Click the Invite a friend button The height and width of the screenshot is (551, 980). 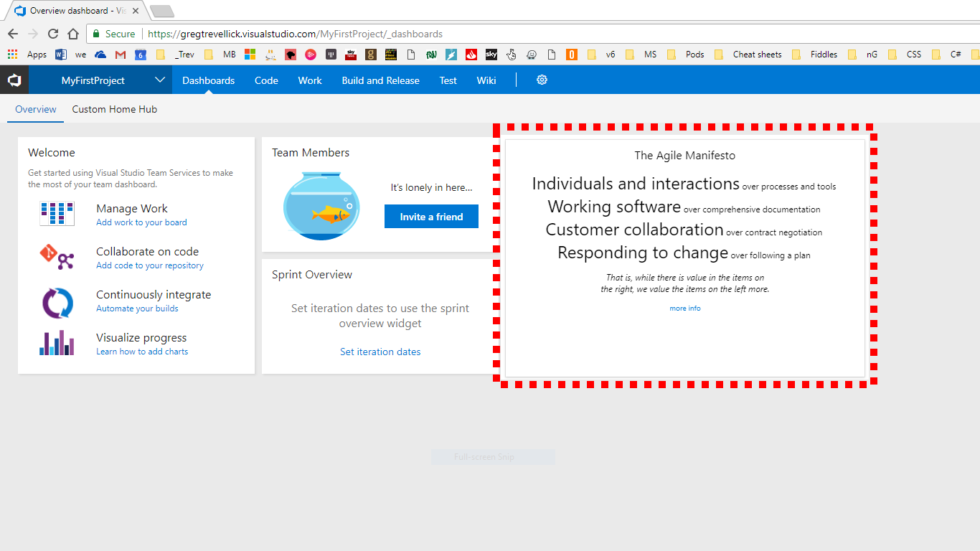click(431, 217)
